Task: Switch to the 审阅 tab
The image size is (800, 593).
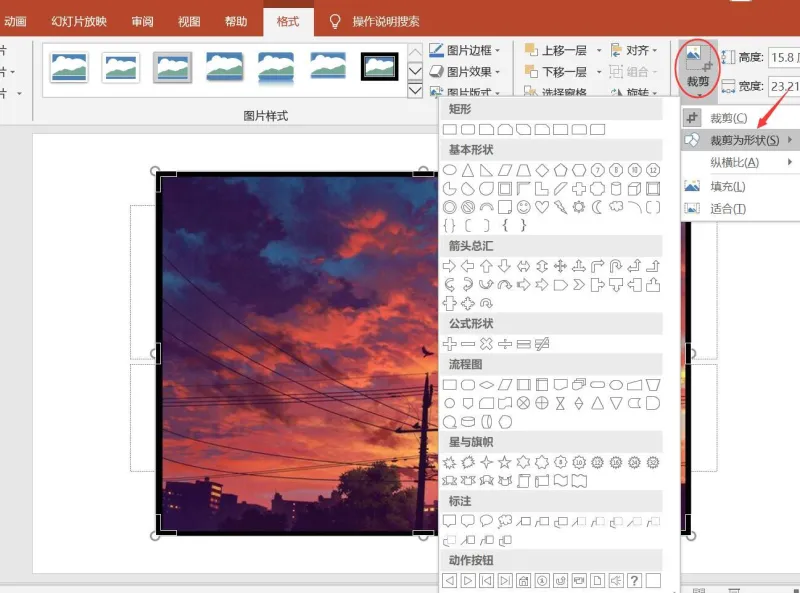Action: point(142,21)
